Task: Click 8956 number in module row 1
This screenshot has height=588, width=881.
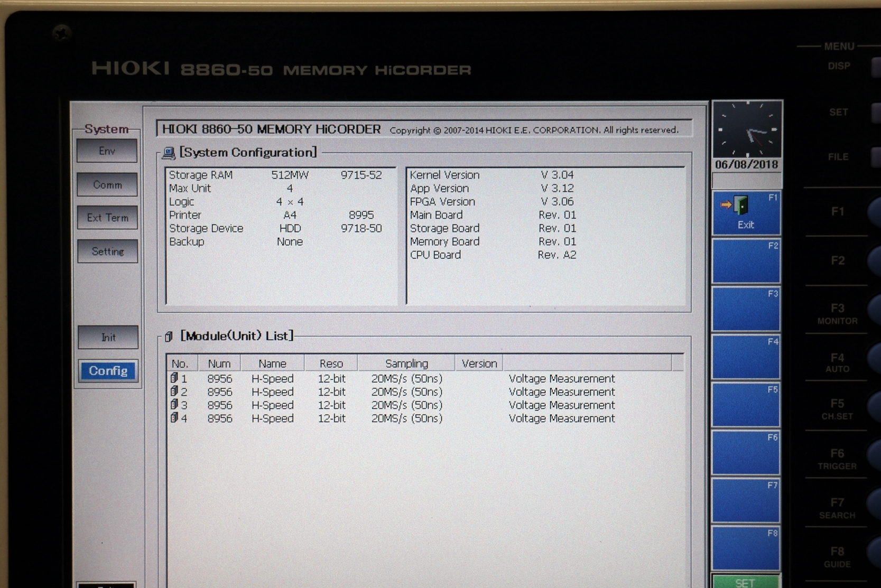Action: 219,379
